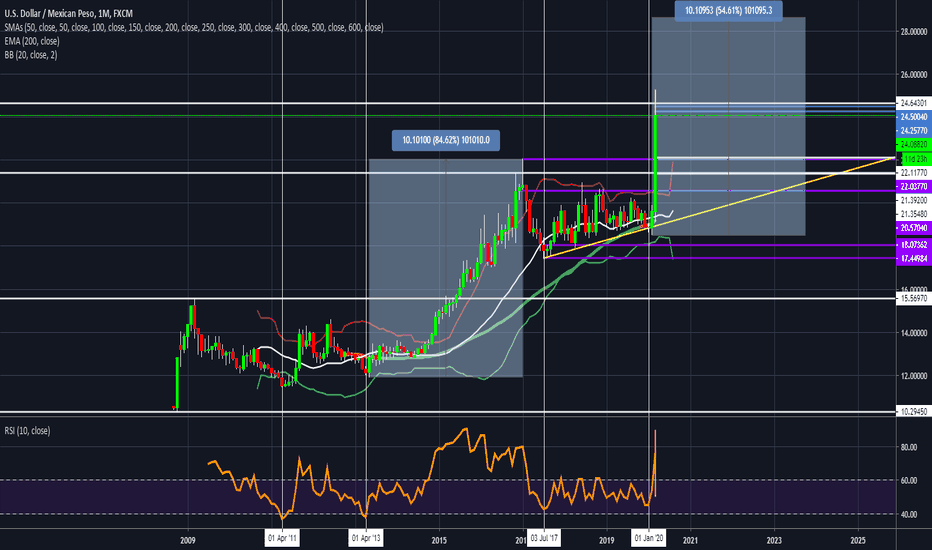Click the 54.61% price range measurement label
932x550 pixels.
pos(728,10)
